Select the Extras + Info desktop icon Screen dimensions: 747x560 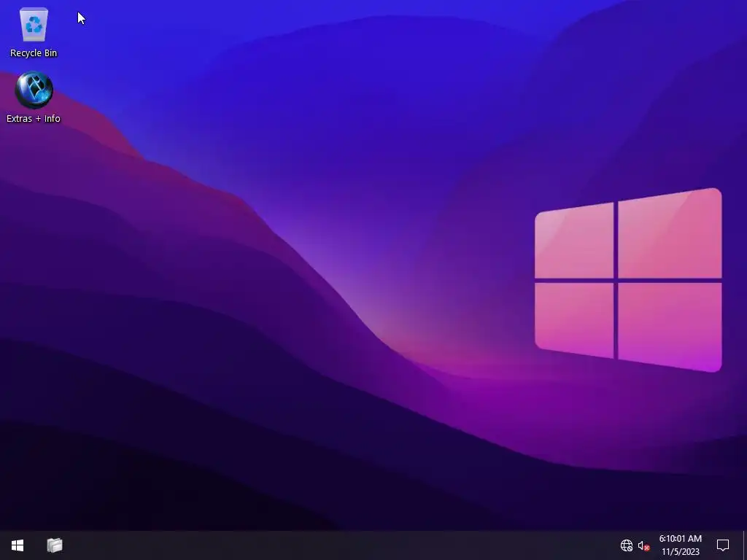34,97
